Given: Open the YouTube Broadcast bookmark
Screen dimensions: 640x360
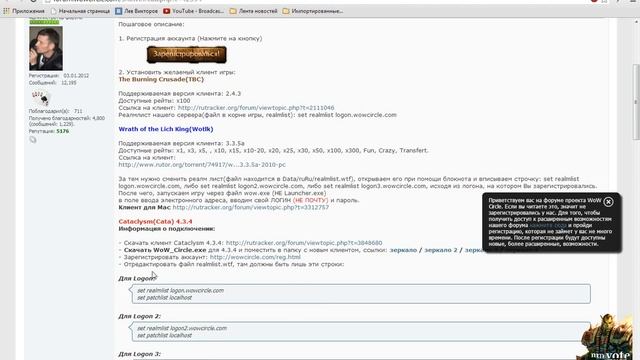Looking at the screenshot, I should 193,11.
